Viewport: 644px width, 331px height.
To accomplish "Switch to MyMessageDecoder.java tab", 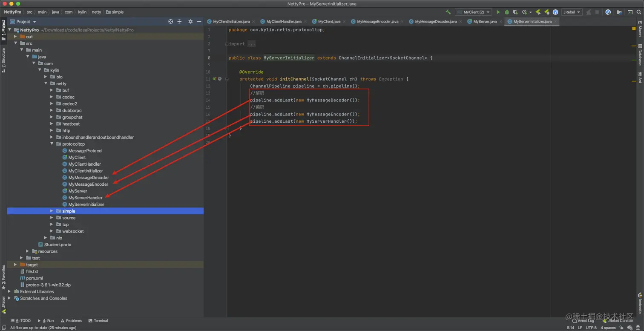I will click(x=435, y=21).
